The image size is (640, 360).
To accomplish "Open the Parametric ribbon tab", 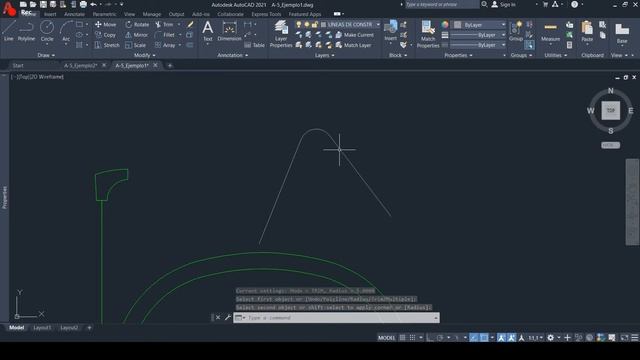I will coord(104,14).
